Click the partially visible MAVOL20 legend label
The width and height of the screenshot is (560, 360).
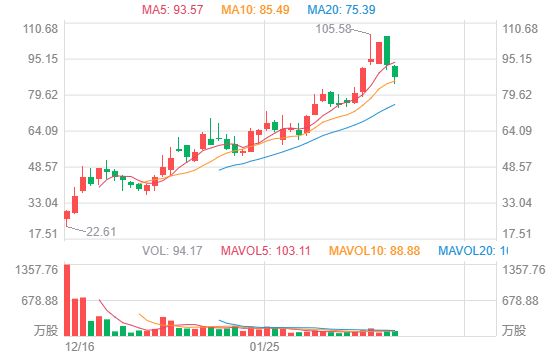pos(473,251)
